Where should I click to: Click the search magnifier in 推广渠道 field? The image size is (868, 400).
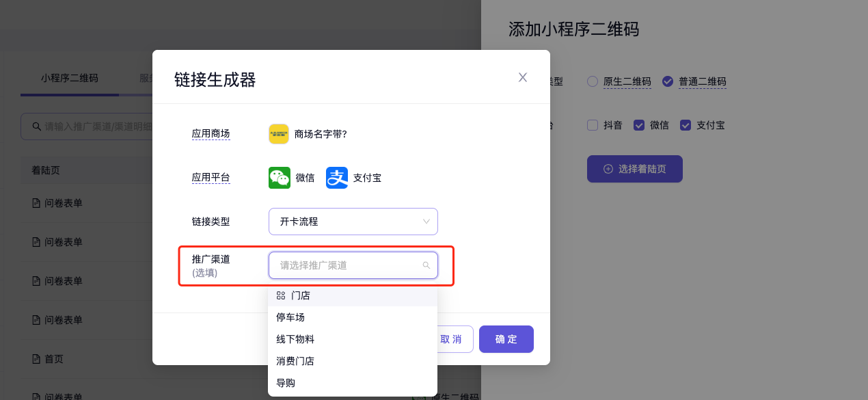coord(426,265)
